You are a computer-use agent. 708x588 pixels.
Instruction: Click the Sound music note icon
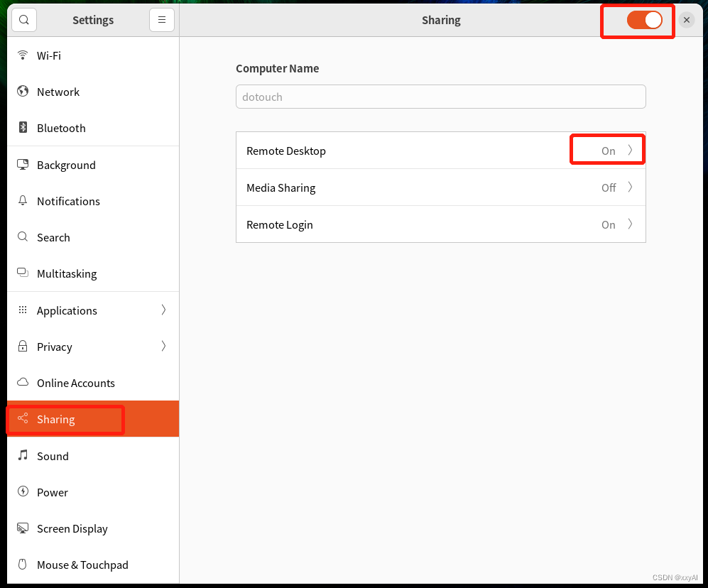coord(23,454)
